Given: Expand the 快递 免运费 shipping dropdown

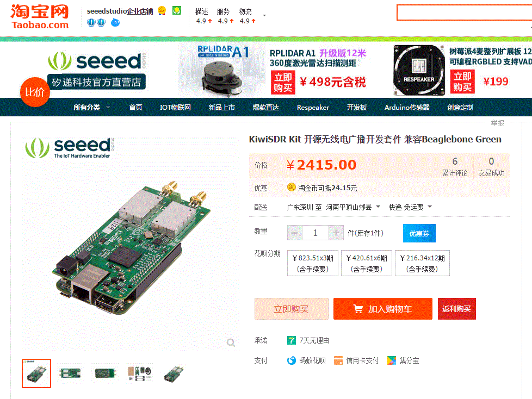Looking at the screenshot, I should click(410, 207).
